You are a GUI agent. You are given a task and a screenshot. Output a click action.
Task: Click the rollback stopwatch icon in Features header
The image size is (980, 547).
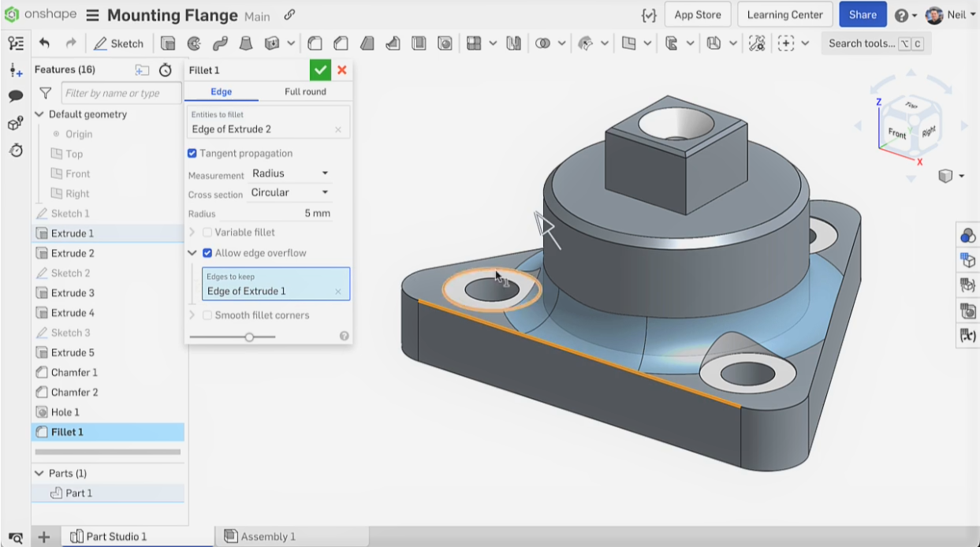(166, 70)
